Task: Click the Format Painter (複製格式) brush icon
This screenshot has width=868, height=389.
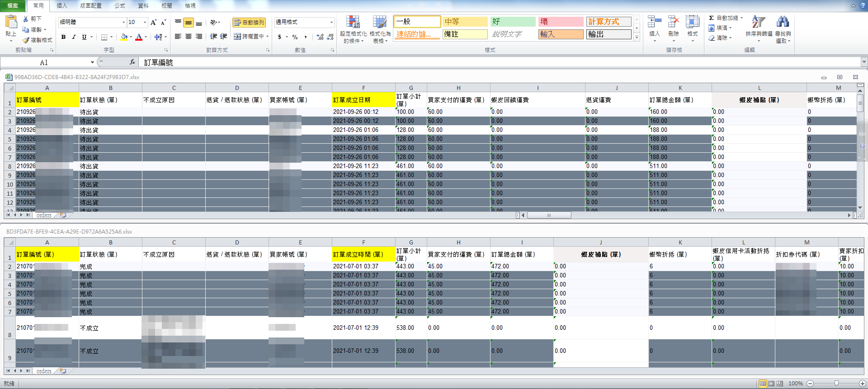Action: pyautogui.click(x=26, y=40)
